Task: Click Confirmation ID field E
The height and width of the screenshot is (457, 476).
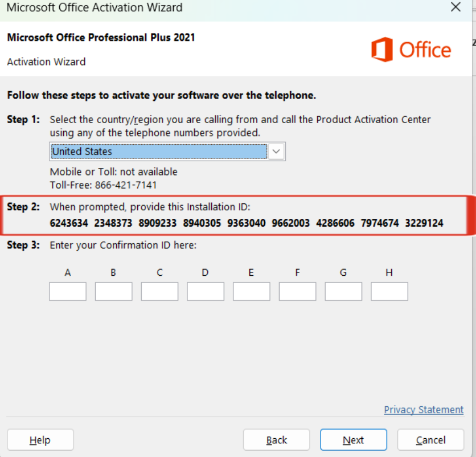Action: [x=252, y=291]
